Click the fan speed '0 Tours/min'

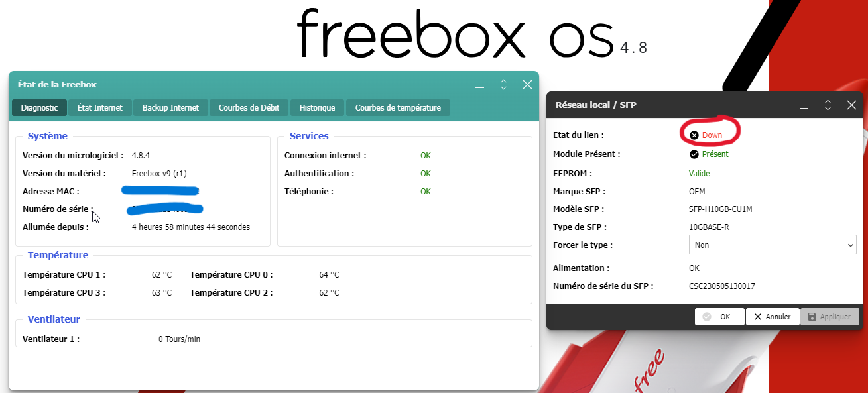179,339
